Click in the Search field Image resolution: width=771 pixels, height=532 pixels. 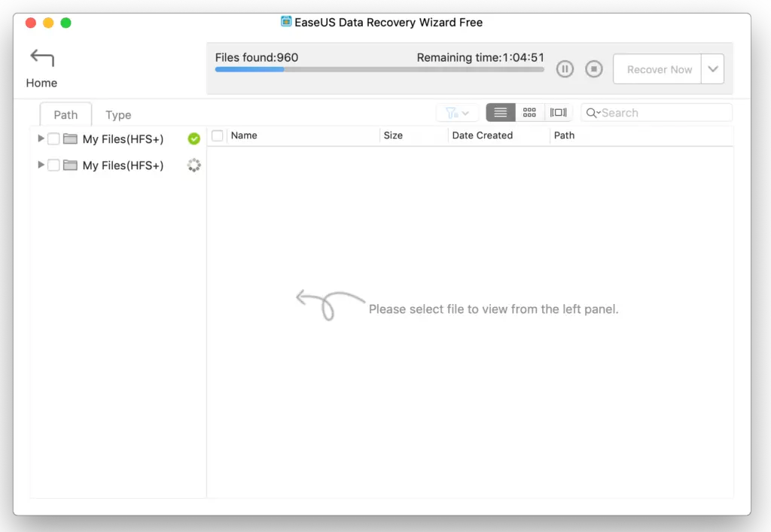(x=657, y=112)
